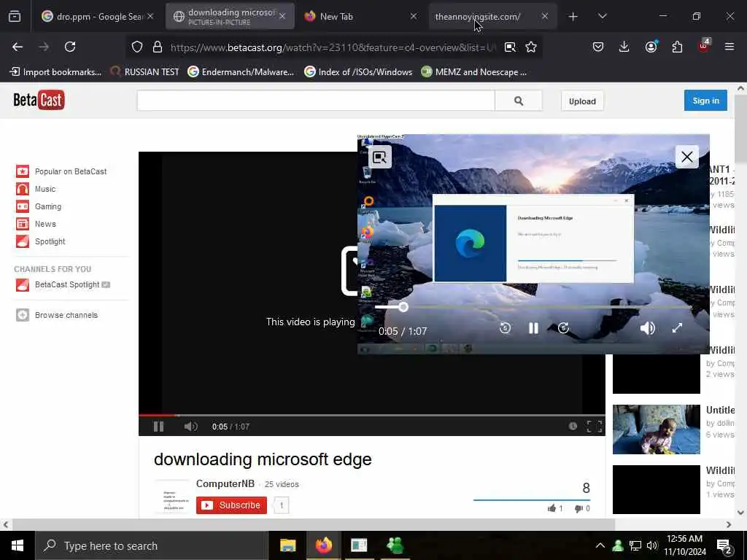Enter fullscreen in the main player
The height and width of the screenshot is (560, 747).
click(594, 426)
